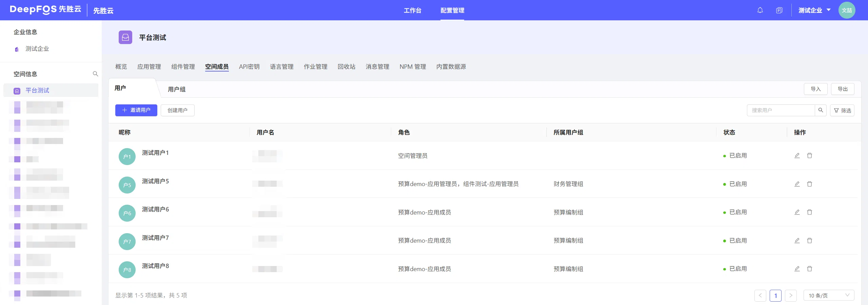Click the 状态 column header
Screen dimensions: 868x305
[729, 133]
